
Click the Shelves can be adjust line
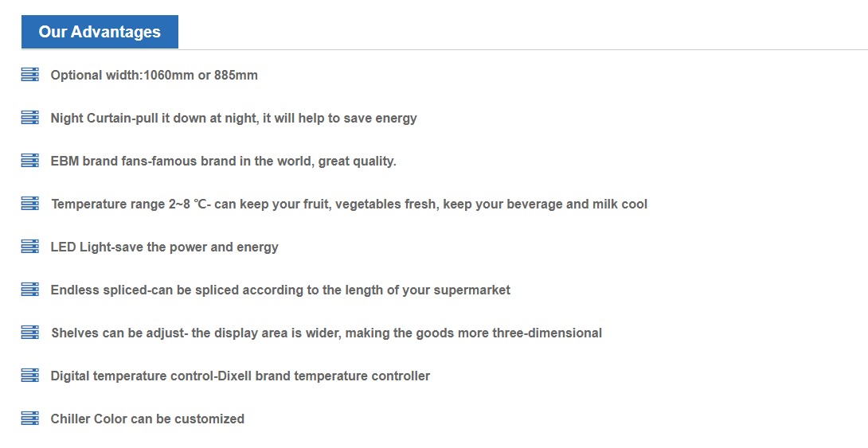326,333
